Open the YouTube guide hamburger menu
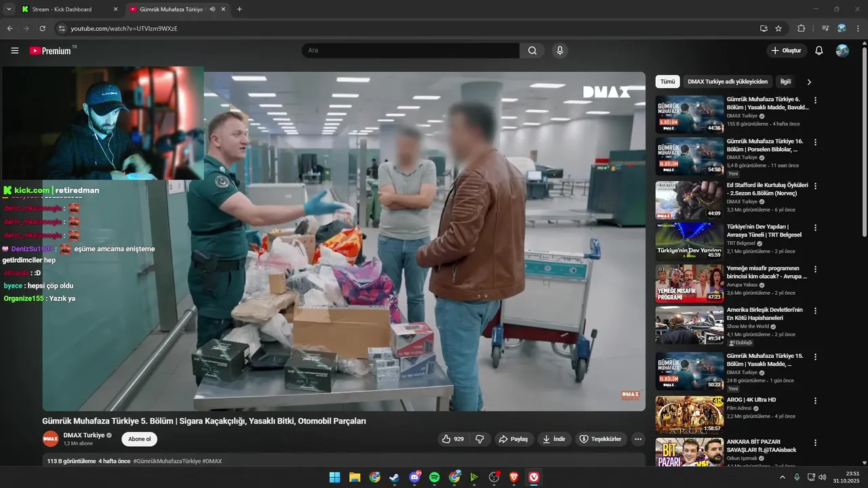The height and width of the screenshot is (488, 868). [x=15, y=51]
